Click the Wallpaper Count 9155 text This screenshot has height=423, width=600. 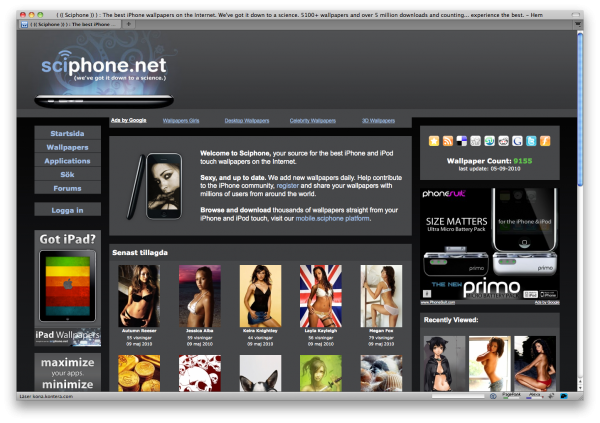coord(489,161)
